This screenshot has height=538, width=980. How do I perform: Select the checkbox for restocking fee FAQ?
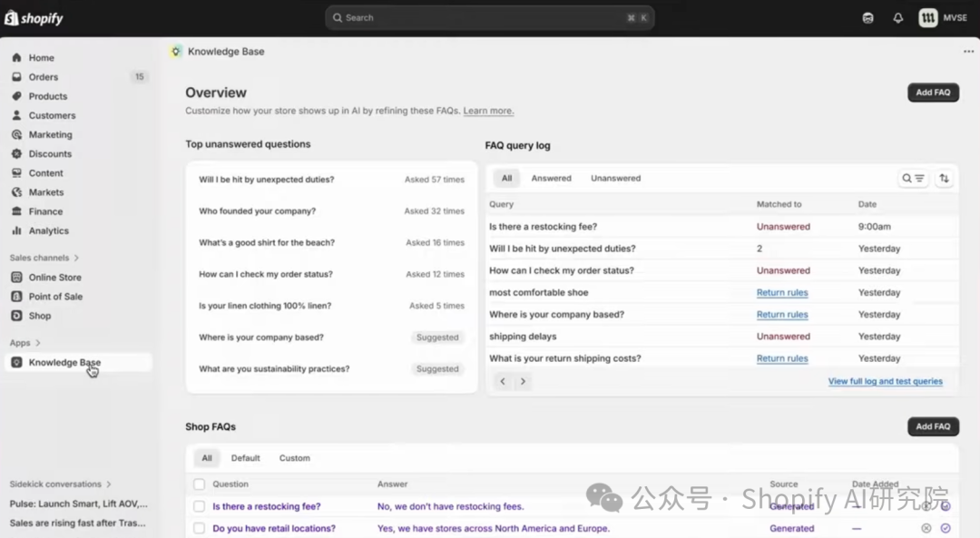coord(199,506)
